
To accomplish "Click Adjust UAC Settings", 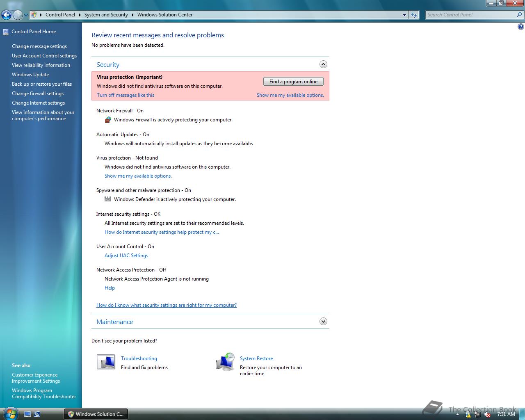I will 126,256.
